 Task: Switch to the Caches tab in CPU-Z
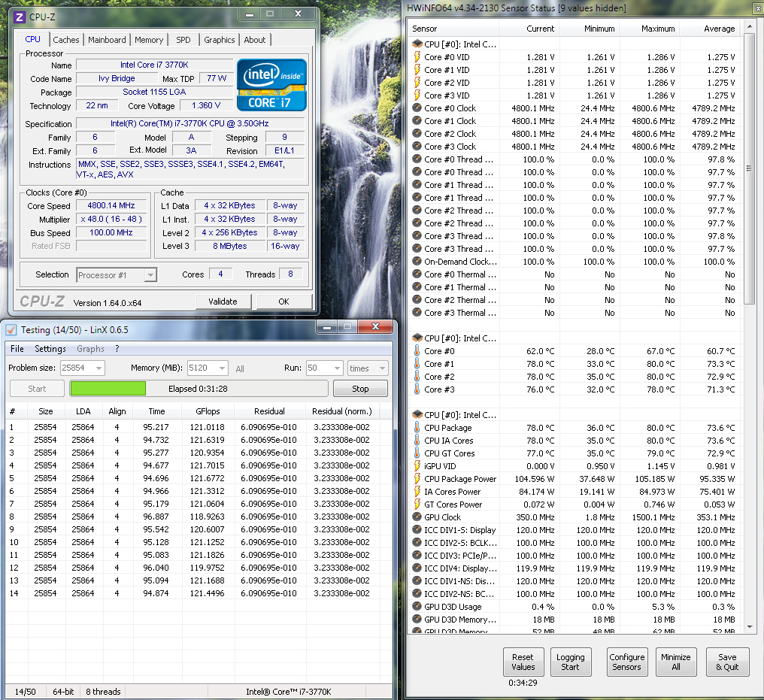point(65,40)
